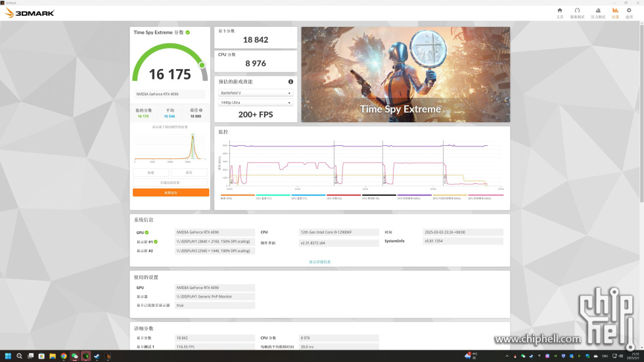Click the graphics score value 18 842
The height and width of the screenshot is (362, 644).
point(256,40)
